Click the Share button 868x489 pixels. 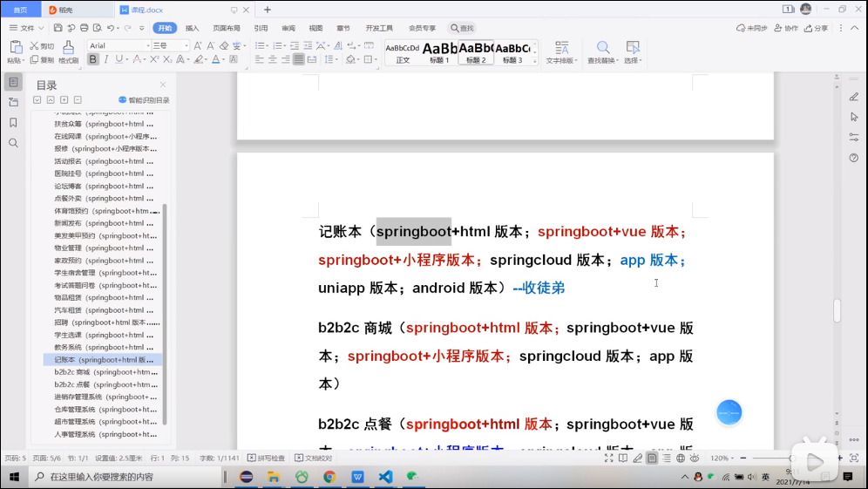[816, 28]
